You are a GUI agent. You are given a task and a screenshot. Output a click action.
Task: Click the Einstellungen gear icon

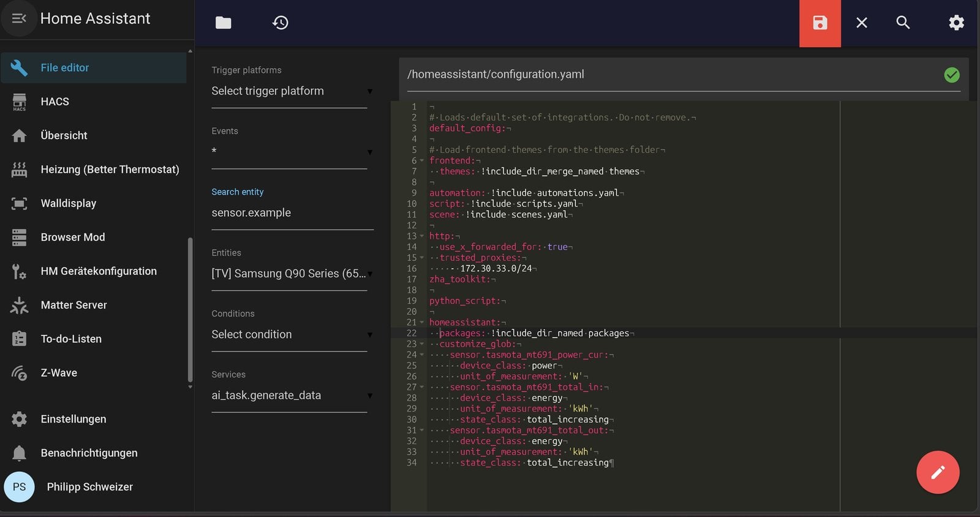click(19, 419)
